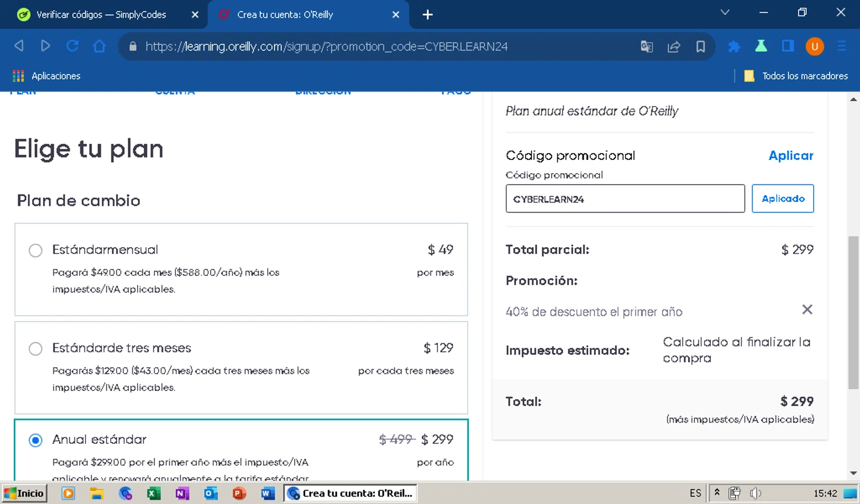Click the $ 129 three-month price
The width and height of the screenshot is (860, 504).
(439, 347)
